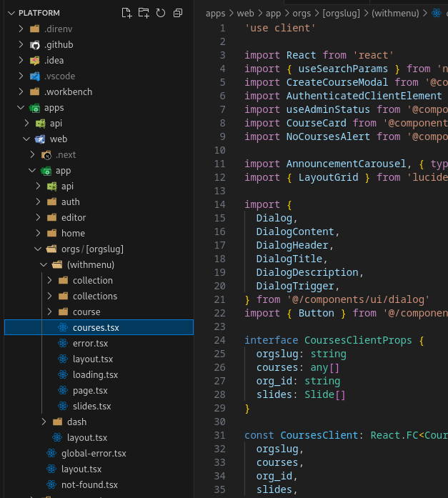The image size is (448, 498).
Task: Click the React icon beside global-error.tsx
Action: [x=51, y=453]
